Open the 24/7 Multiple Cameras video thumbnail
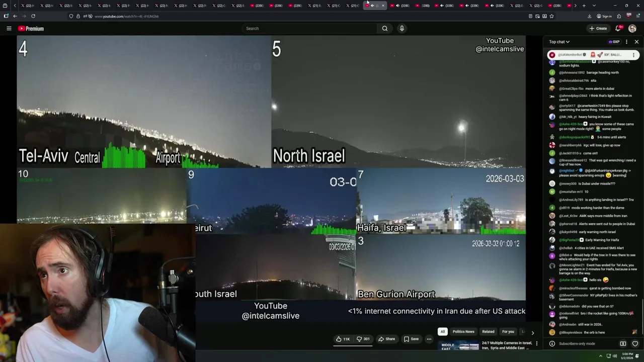This screenshot has height=362, width=644. point(459,346)
